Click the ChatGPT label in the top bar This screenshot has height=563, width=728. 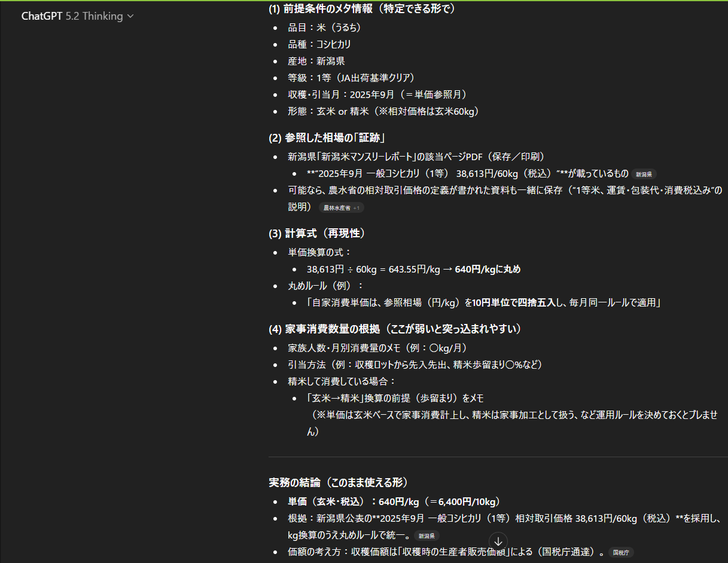click(41, 16)
